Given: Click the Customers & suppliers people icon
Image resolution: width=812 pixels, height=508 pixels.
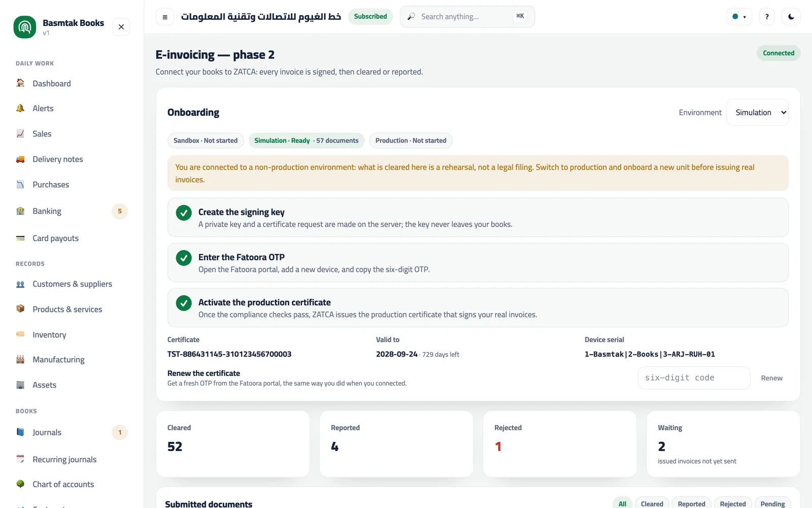Looking at the screenshot, I should coord(20,284).
